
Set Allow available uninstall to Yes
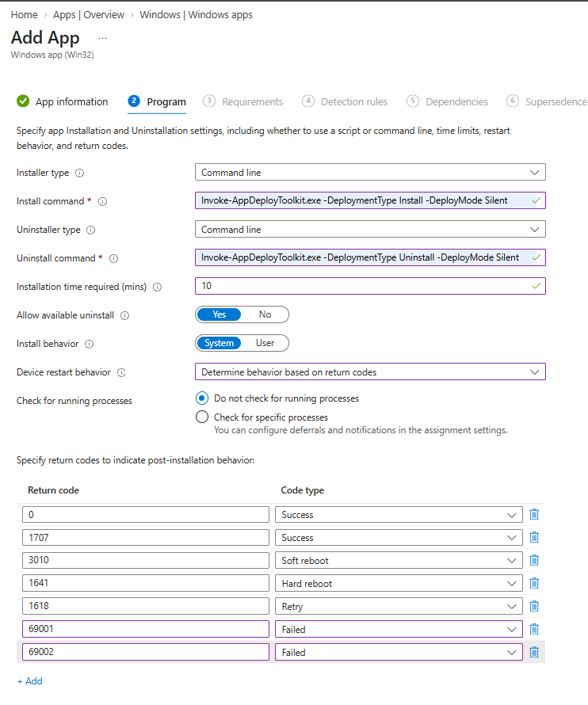(x=219, y=314)
